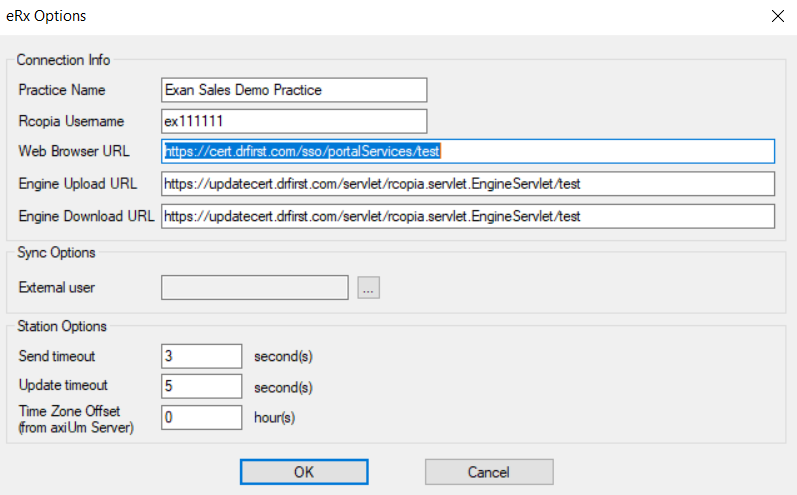Click the Practice Name label
The image size is (797, 495).
pos(62,90)
